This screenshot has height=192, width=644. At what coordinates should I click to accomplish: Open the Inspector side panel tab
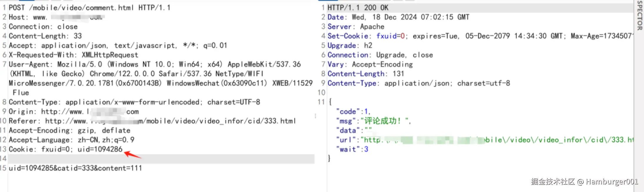click(x=639, y=15)
